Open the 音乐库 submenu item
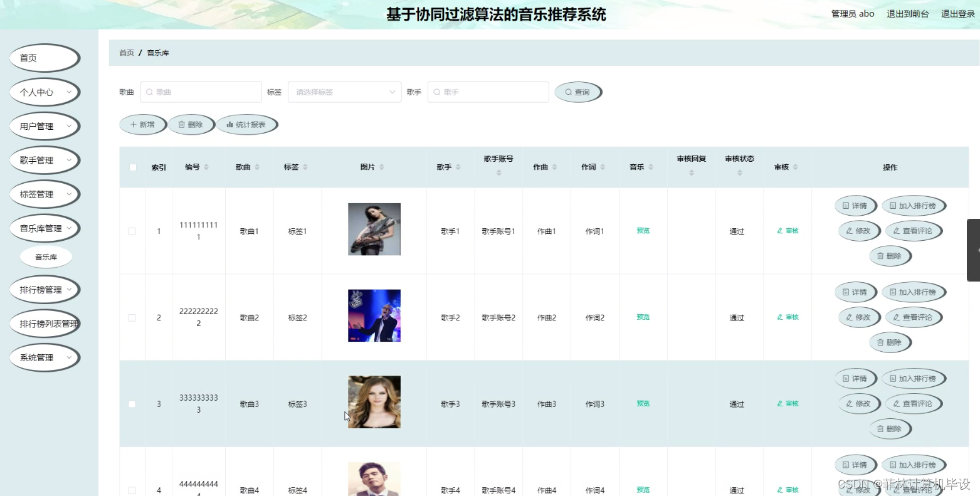 46,256
